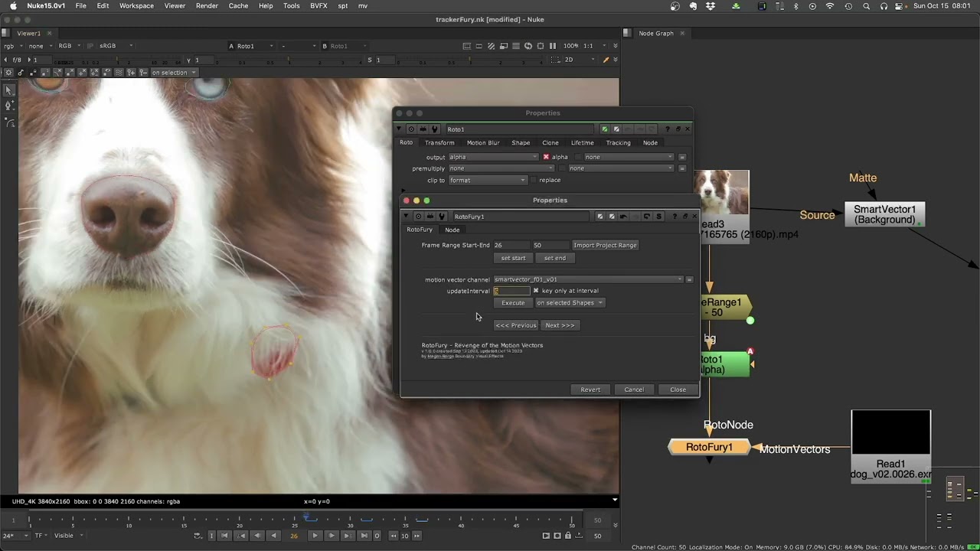The height and width of the screenshot is (551, 980).
Task: Open the motion vector channel dropdown
Action: (588, 279)
